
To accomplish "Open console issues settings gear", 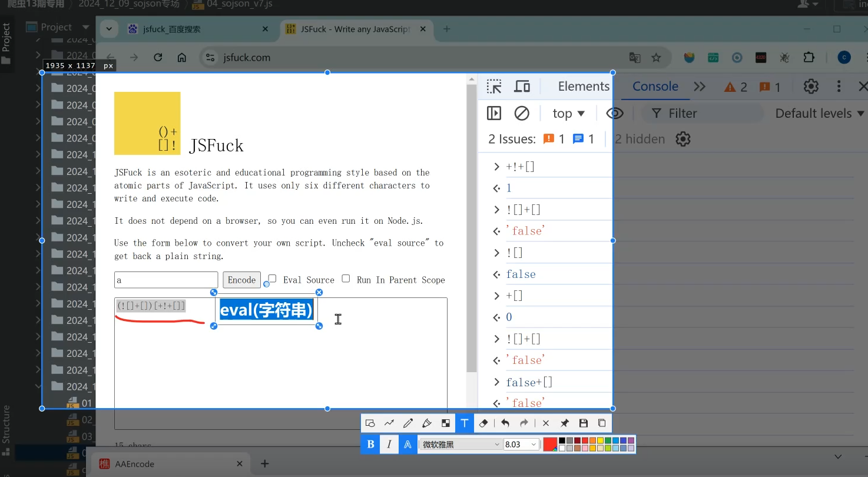I will tap(683, 139).
